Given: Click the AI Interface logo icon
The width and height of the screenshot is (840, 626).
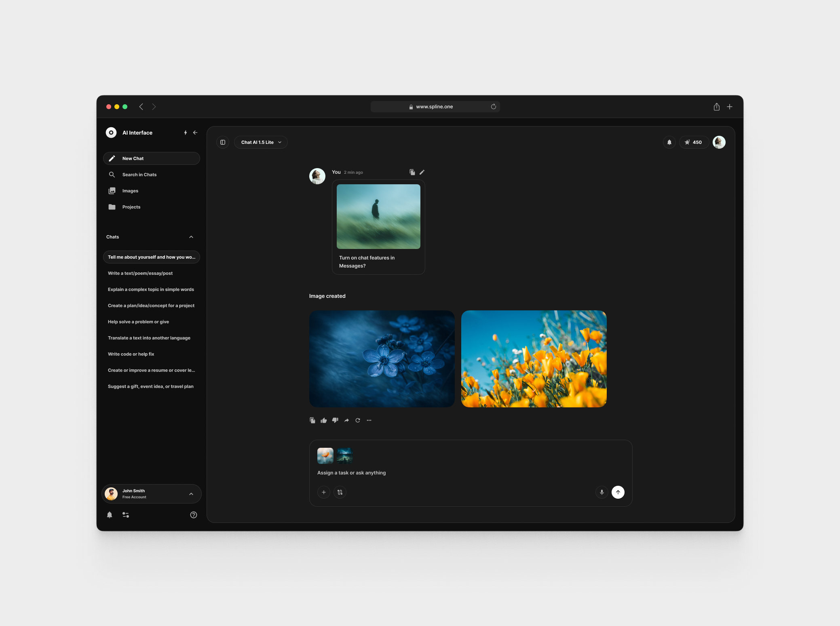Looking at the screenshot, I should click(111, 133).
